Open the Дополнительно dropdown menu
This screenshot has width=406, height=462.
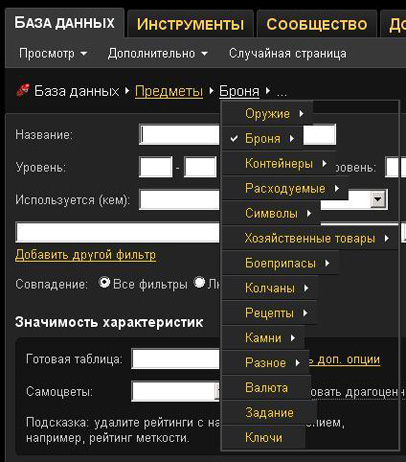click(x=157, y=54)
